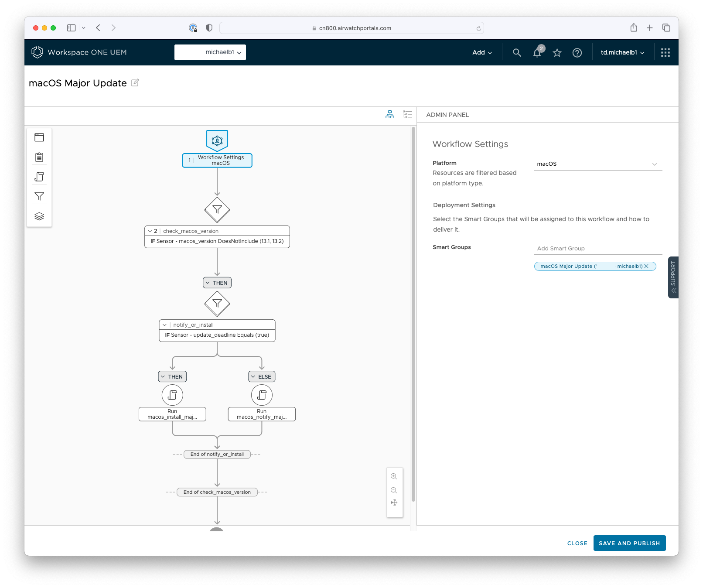
Task: Open the Profiles clipboard icon in sidebar
Action: (x=39, y=157)
